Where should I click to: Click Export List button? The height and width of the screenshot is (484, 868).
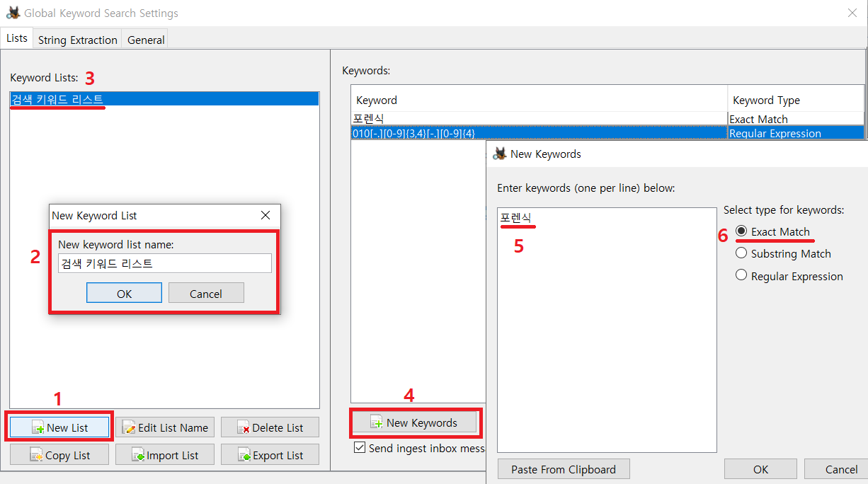270,455
